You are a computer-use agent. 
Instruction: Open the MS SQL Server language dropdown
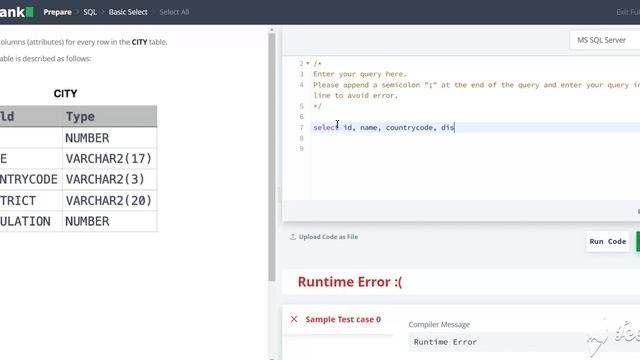pyautogui.click(x=604, y=40)
